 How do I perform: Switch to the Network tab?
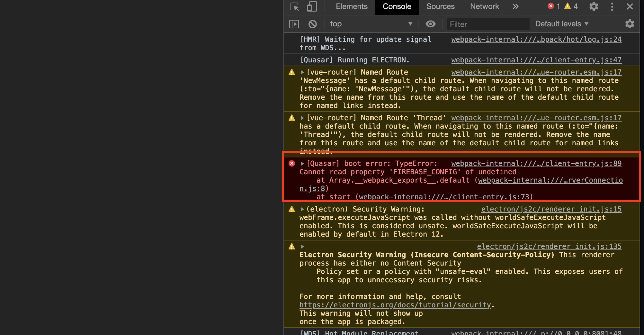484,6
